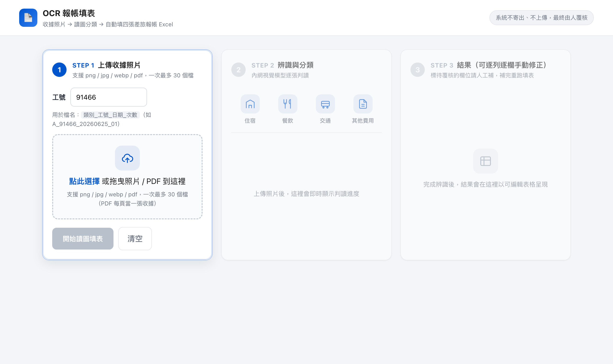The image size is (613, 364).
Task: Select the 其他費用 document category icon
Action: click(x=363, y=104)
